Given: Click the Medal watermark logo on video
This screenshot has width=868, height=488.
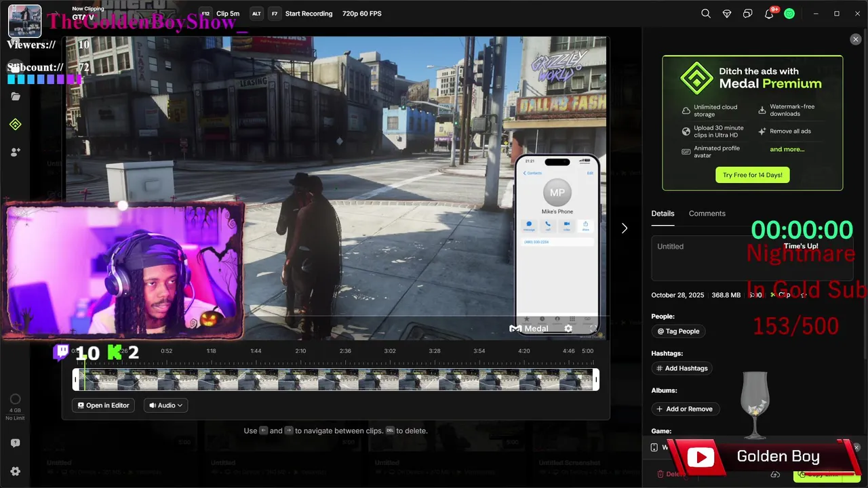Looking at the screenshot, I should [529, 329].
